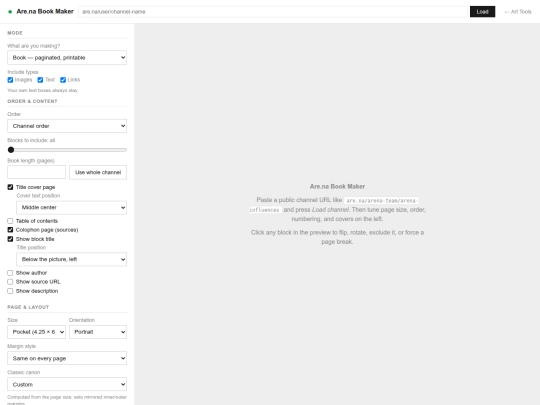
Task: Uncheck Colophon page (sources) checkbox
Action: (10, 230)
